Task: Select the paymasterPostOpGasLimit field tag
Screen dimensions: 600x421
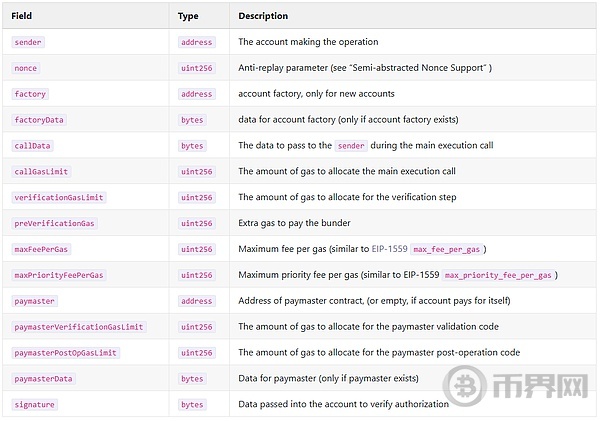Action: click(65, 353)
